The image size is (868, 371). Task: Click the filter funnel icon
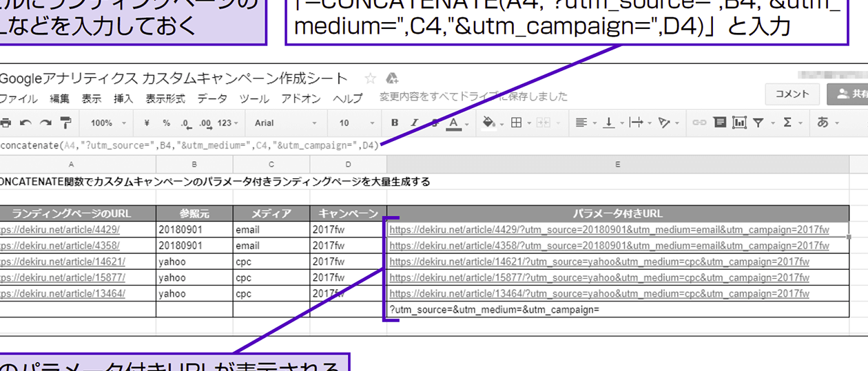click(x=758, y=123)
